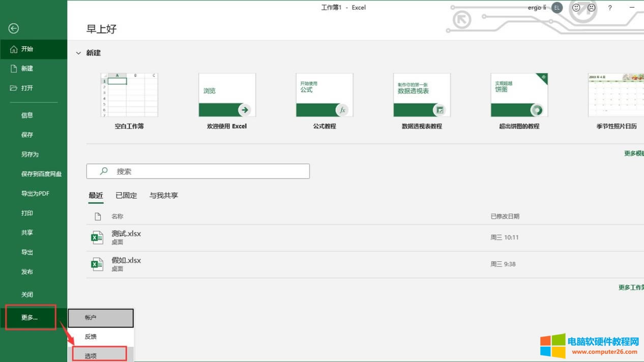Click 保存 in the sidebar
The width and height of the screenshot is (644, 362).
coord(34,135)
